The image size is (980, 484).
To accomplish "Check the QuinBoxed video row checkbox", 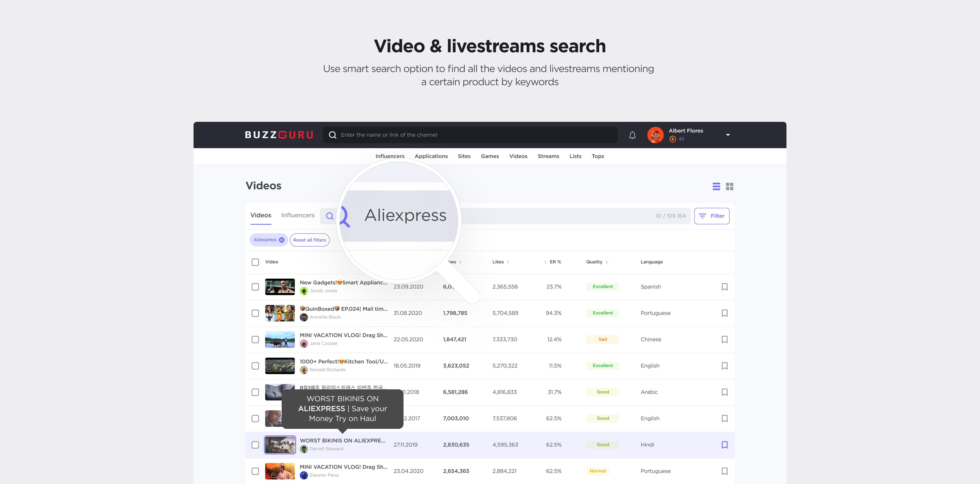I will click(255, 313).
